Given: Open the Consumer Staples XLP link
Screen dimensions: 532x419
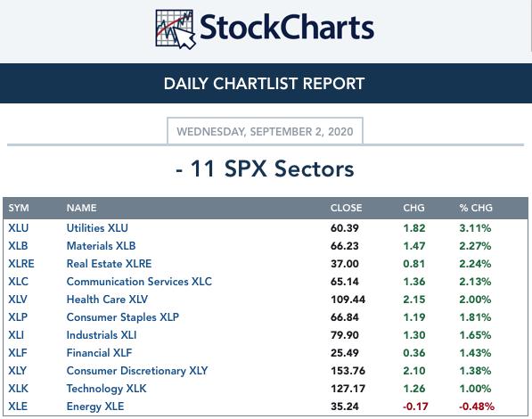Looking at the screenshot, I should [122, 316].
